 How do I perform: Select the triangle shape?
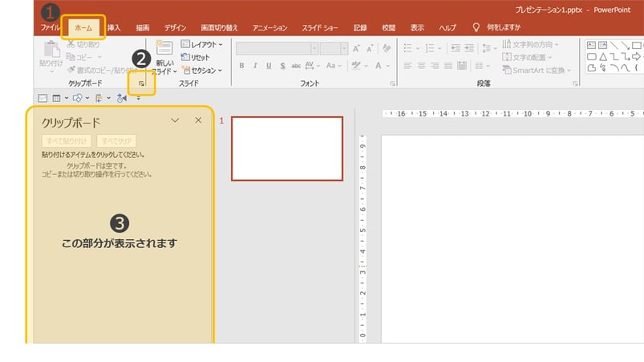(x=603, y=57)
